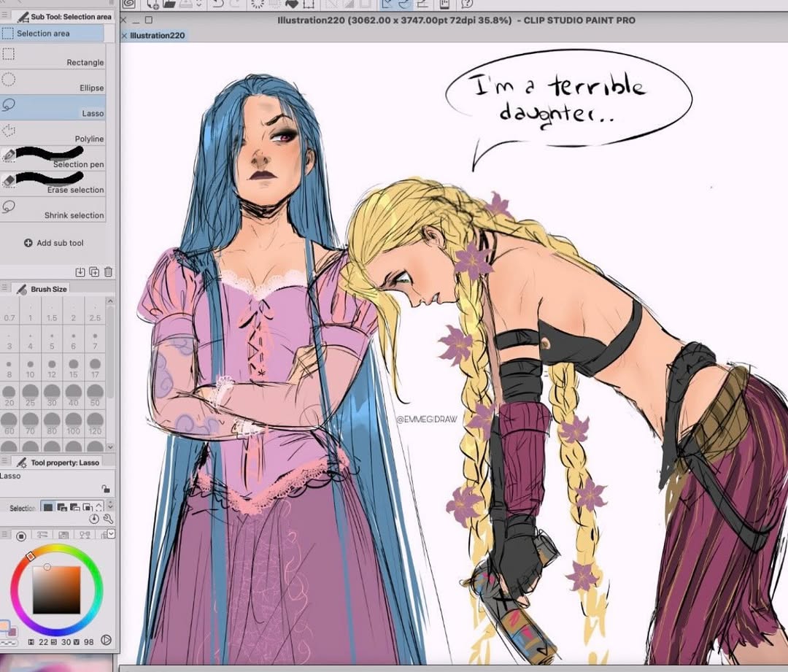Click the help question mark icon
Viewport: 788px width, 672px height.
pos(467,4)
